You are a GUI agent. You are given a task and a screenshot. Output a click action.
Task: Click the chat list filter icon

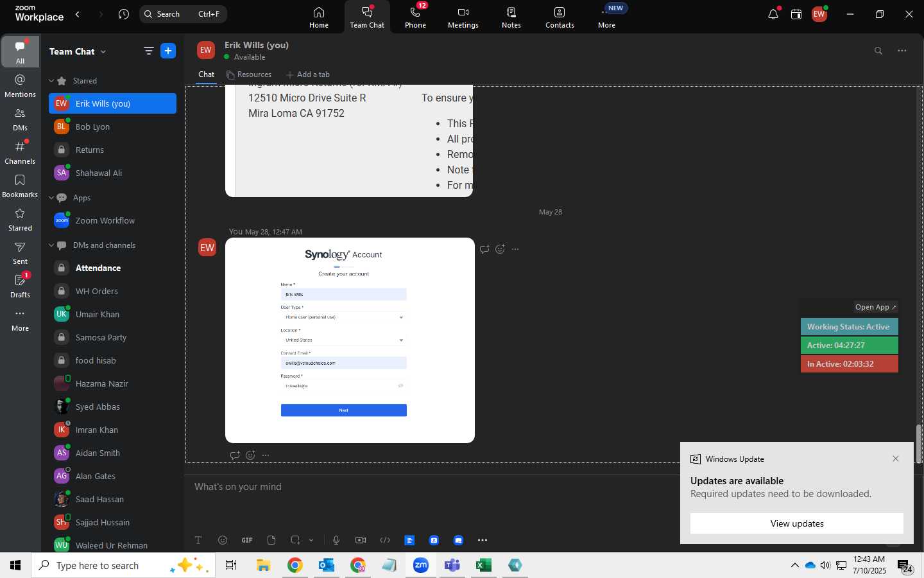148,51
